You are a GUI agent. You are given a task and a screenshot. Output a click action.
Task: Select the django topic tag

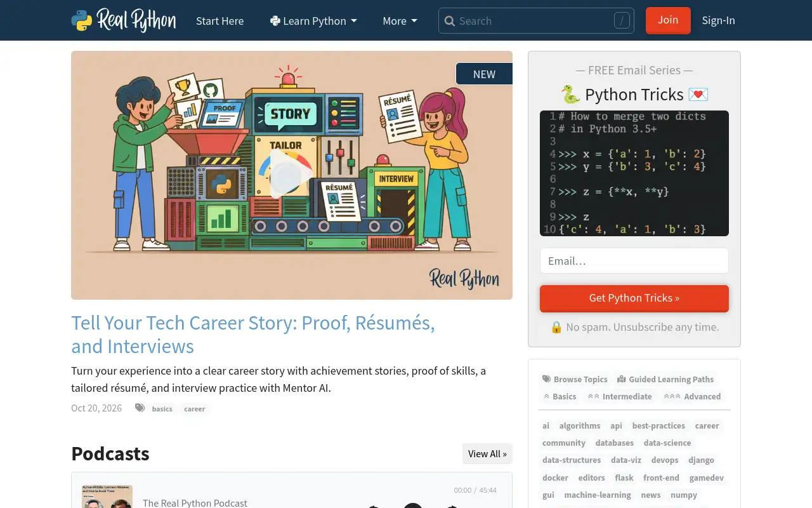[x=701, y=460]
